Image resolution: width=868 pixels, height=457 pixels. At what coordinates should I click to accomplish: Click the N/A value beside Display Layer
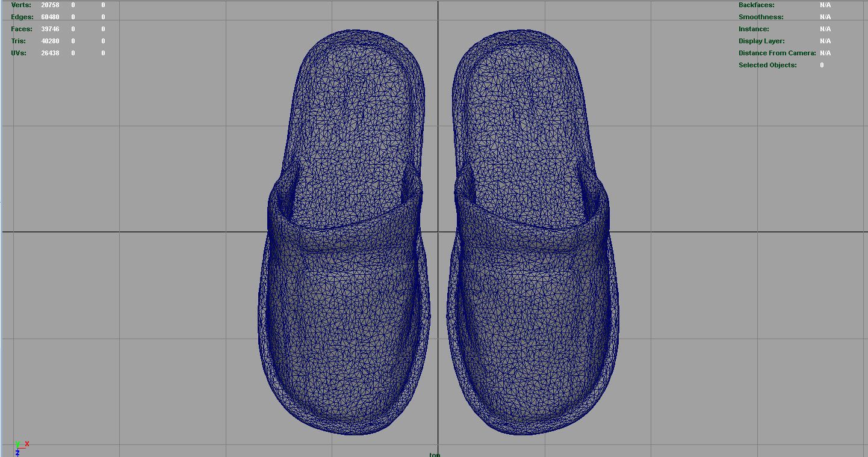point(825,41)
